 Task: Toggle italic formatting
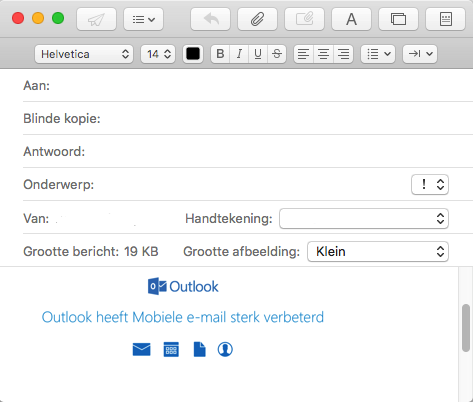pyautogui.click(x=239, y=54)
